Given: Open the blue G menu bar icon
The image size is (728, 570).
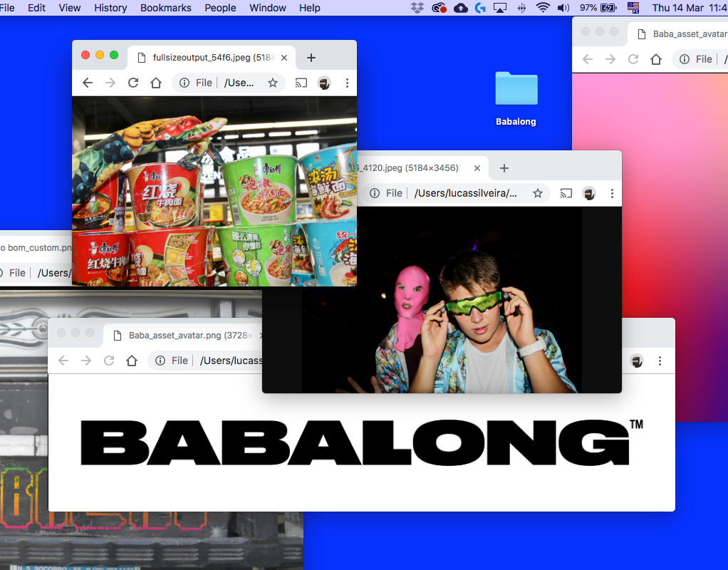Looking at the screenshot, I should click(480, 8).
